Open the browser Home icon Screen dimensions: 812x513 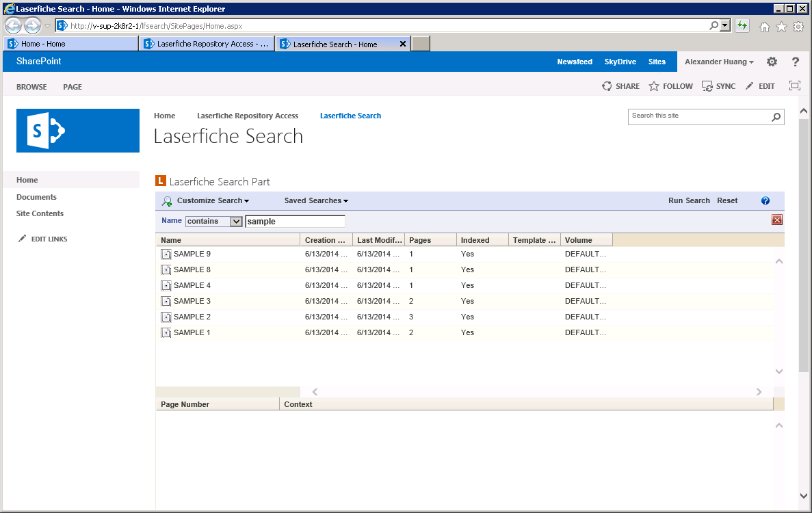pyautogui.click(x=764, y=27)
